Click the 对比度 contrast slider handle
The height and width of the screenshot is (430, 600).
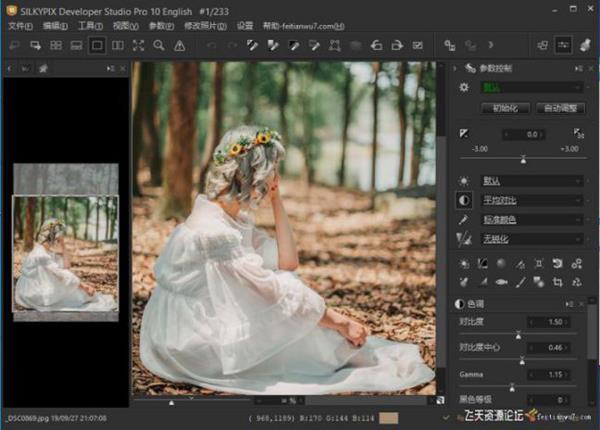coord(517,334)
